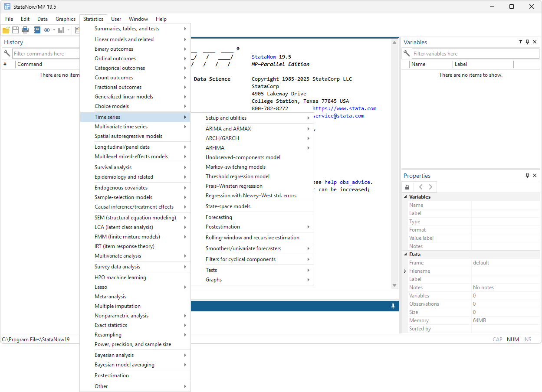Go to previous variable in Properties
The width and height of the screenshot is (542, 392).
pos(420,187)
